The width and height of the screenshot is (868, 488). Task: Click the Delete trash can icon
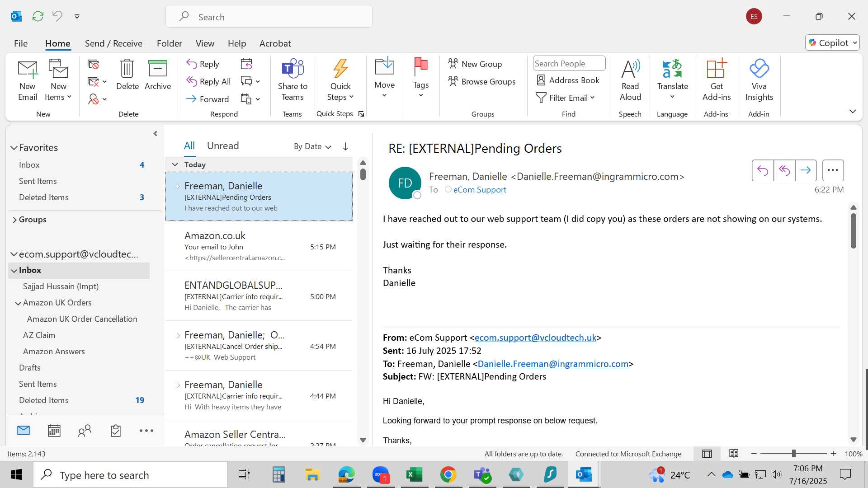pos(127,75)
